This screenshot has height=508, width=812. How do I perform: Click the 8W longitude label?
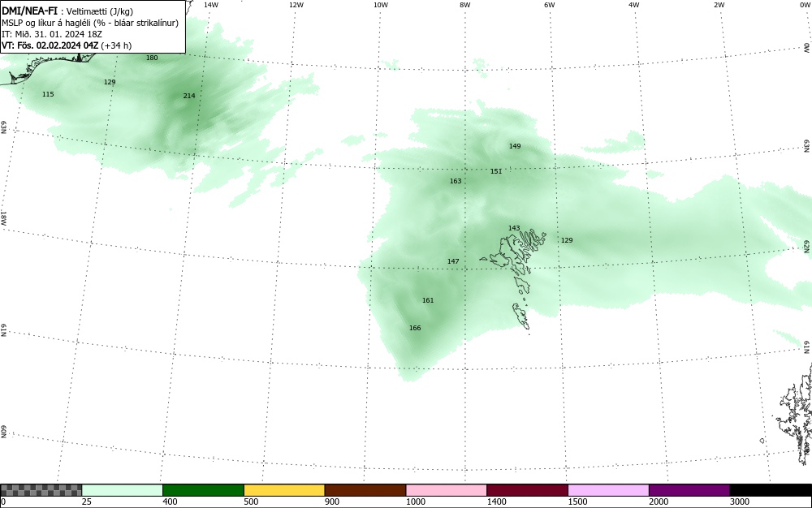tap(465, 5)
